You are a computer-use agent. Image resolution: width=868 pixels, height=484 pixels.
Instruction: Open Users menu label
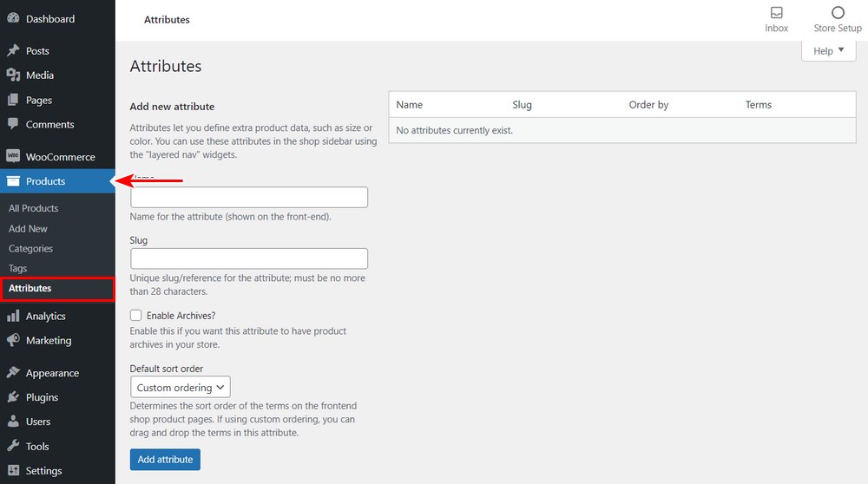[x=38, y=422]
